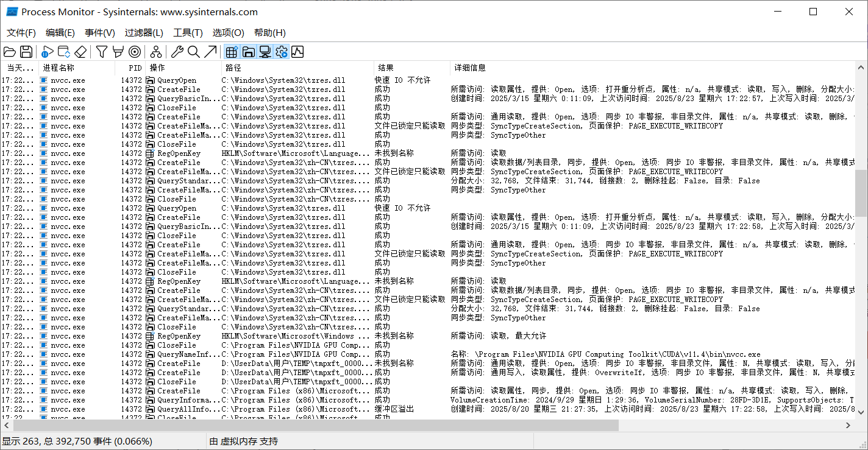The width and height of the screenshot is (868, 450).
Task: Click the detail cell showing nvcc.exe path name
Action: (x=606, y=354)
